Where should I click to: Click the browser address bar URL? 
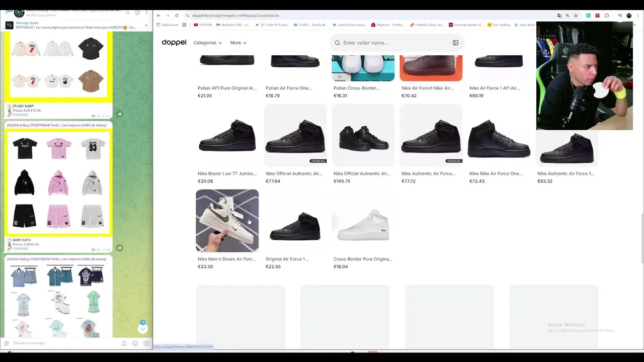point(235,16)
